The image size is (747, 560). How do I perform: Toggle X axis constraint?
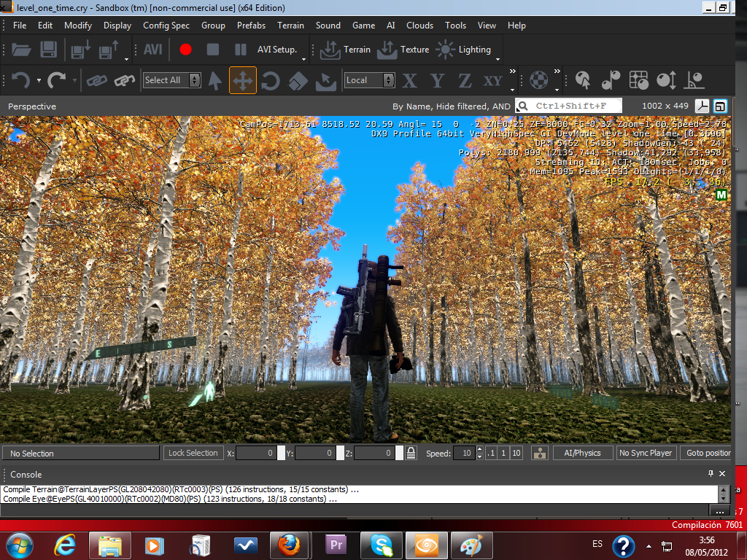(x=410, y=80)
